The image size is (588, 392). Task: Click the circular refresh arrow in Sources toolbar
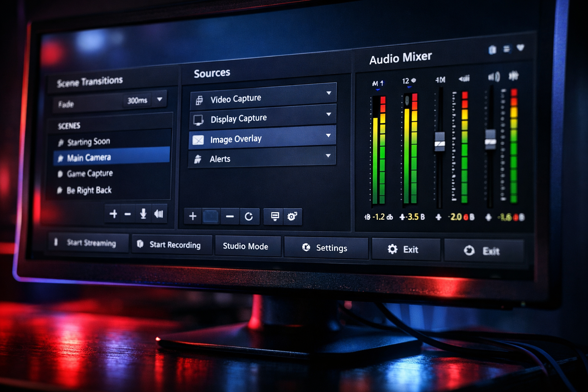pyautogui.click(x=249, y=217)
